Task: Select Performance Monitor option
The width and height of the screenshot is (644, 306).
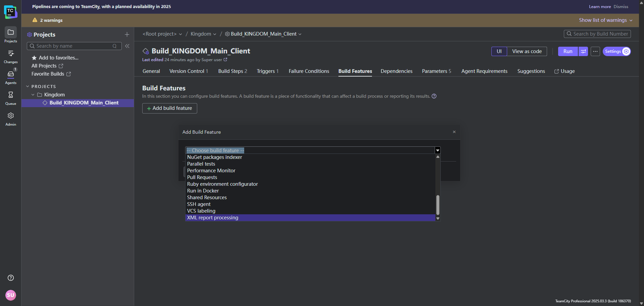Action: 310,171
